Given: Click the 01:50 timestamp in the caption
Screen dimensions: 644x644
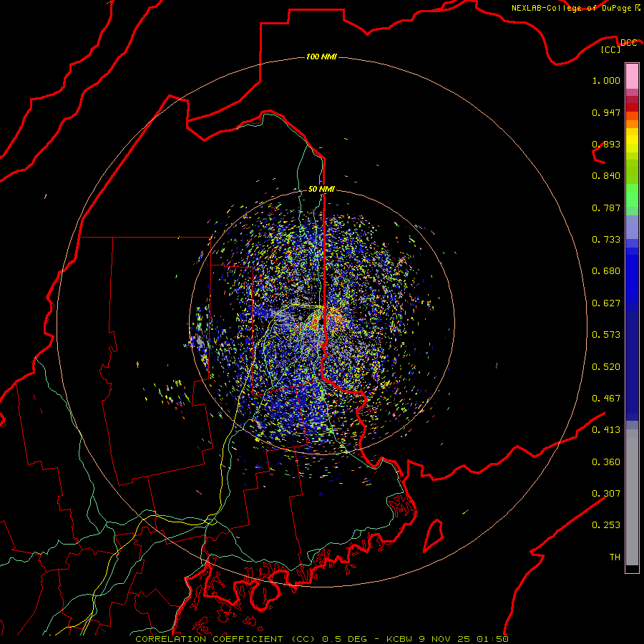Looking at the screenshot, I should [492, 639].
